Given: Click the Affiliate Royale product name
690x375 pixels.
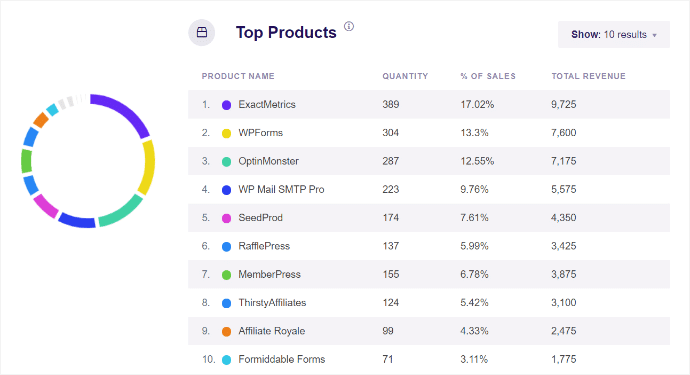Looking at the screenshot, I should coord(272,331).
